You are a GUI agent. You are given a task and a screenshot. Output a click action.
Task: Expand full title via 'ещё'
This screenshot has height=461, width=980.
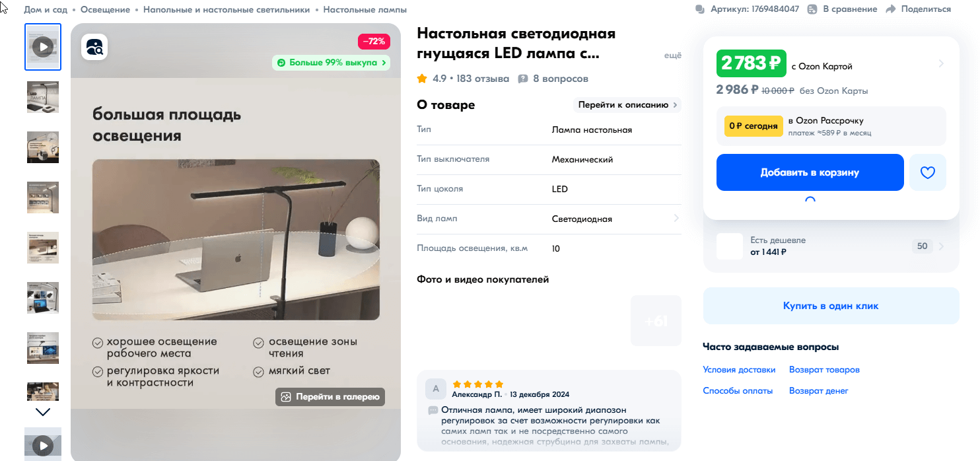[672, 56]
